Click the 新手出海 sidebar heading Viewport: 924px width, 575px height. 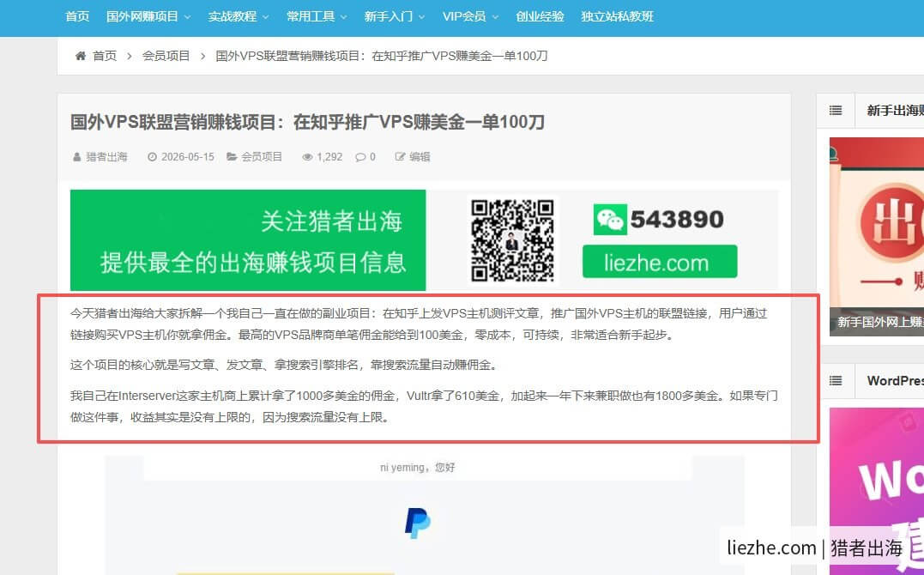pyautogui.click(x=895, y=111)
